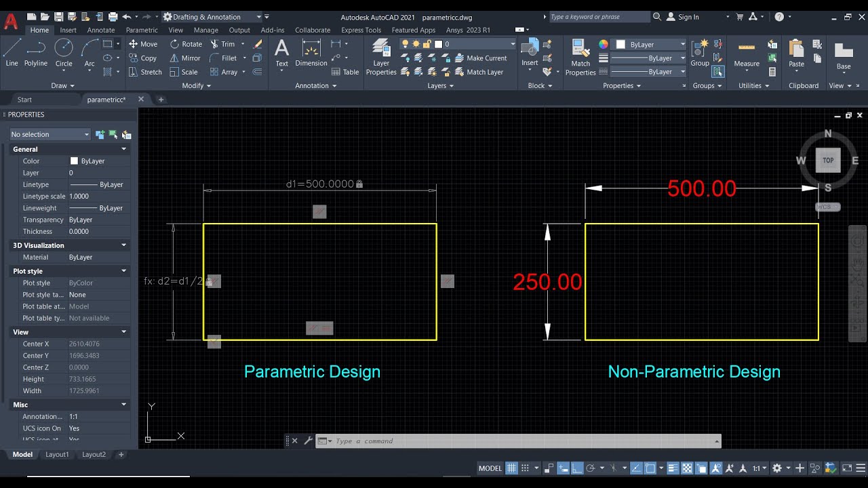Toggle lineweight display in status bar

(x=673, y=468)
